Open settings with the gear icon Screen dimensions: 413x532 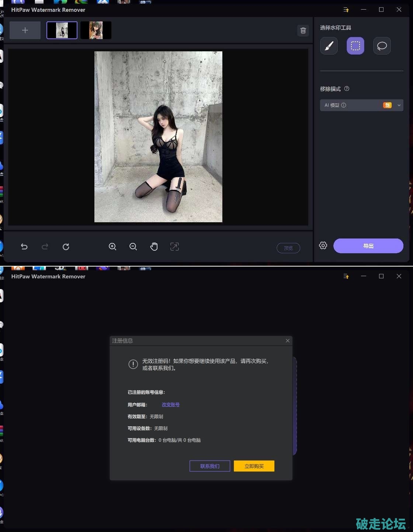click(x=323, y=246)
